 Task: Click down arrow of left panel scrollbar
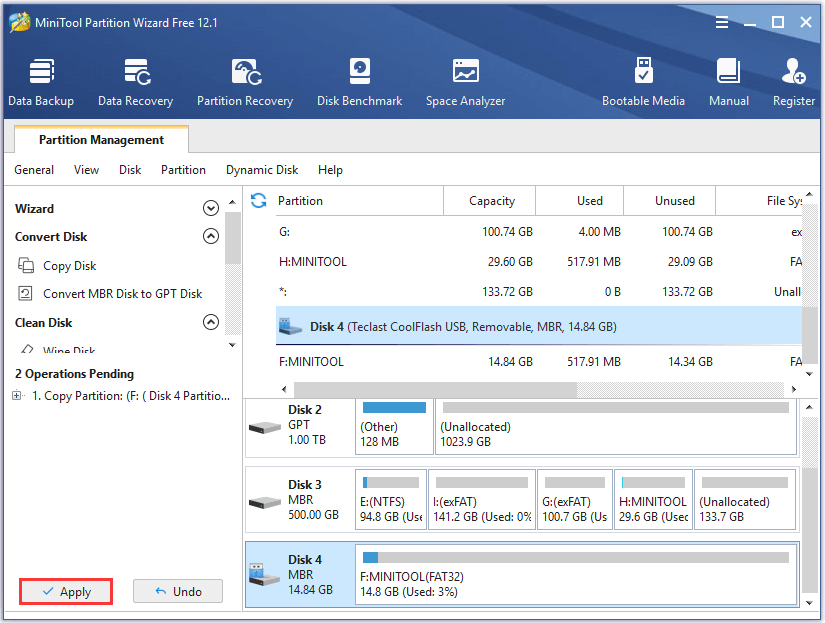pos(232,345)
